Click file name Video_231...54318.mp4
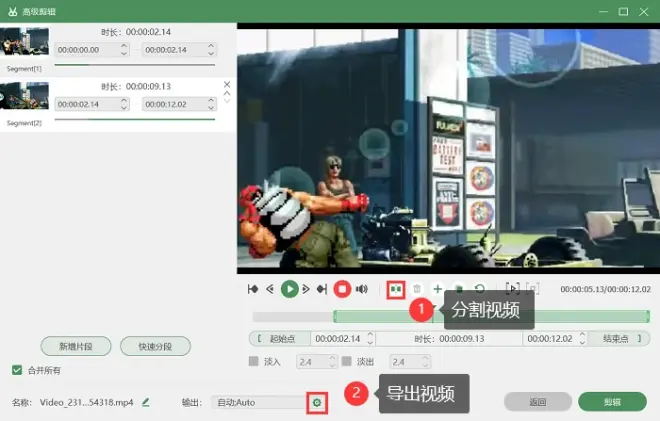Screen dimensions: 660x421 (86, 402)
